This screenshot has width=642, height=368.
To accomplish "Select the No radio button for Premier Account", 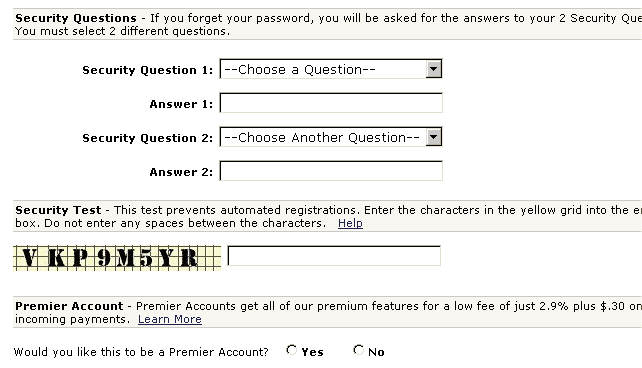I will point(359,350).
